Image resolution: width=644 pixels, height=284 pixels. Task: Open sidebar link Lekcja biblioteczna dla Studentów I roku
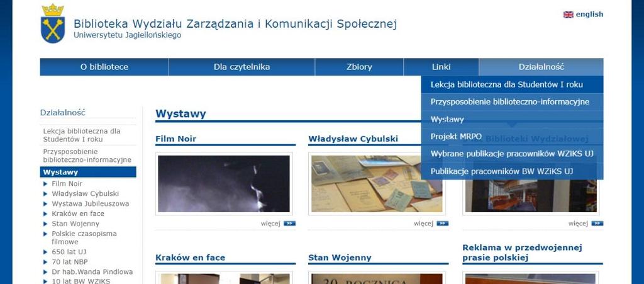(x=82, y=135)
